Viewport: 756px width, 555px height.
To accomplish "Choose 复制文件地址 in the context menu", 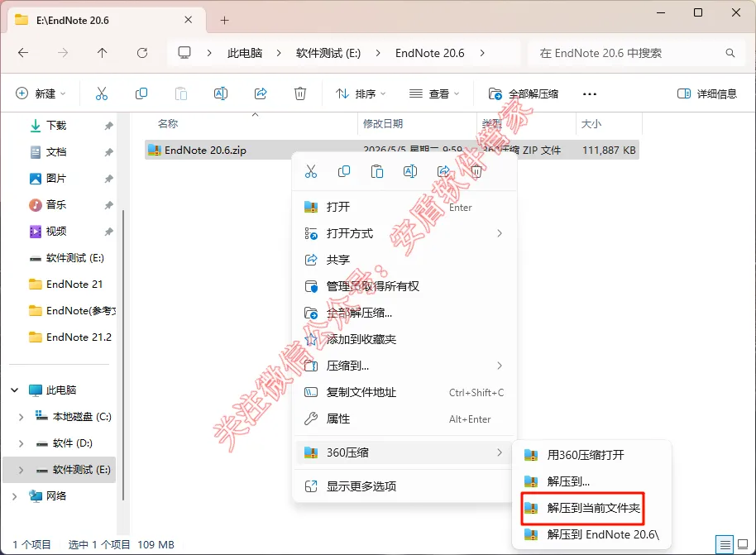I will 404,393.
